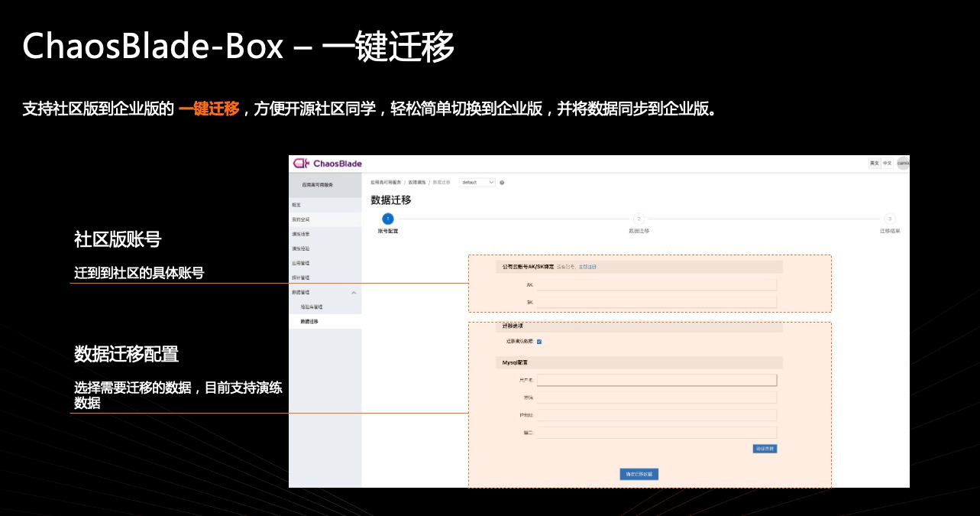The height and width of the screenshot is (516, 980).
Task: Click 应用高可用服务 in the breadcrumb
Action: click(x=386, y=183)
